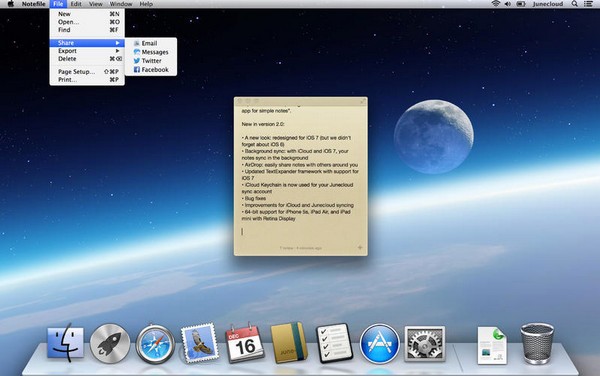Choose Open… from the File menu
Viewport: 600px width, 376px height.
(87, 22)
